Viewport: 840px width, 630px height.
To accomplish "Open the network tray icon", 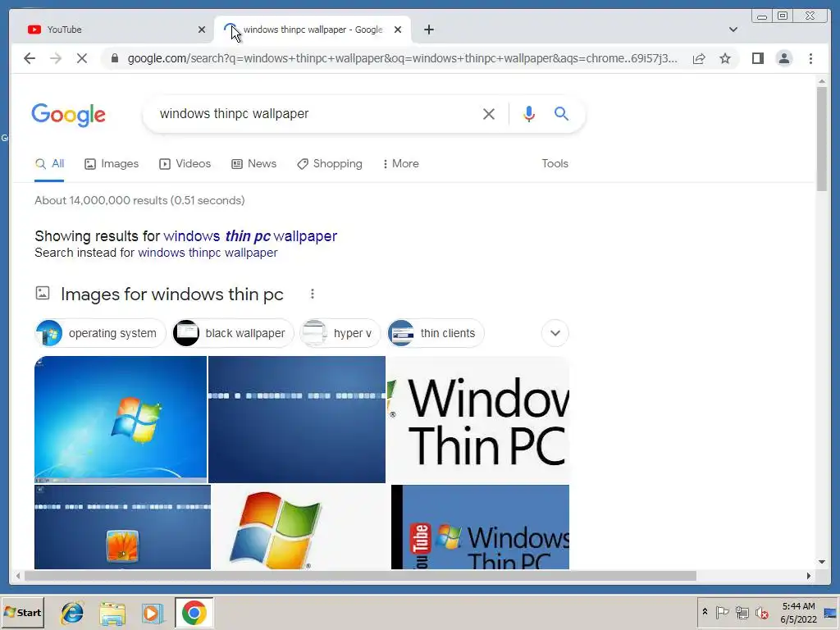I will point(742,612).
